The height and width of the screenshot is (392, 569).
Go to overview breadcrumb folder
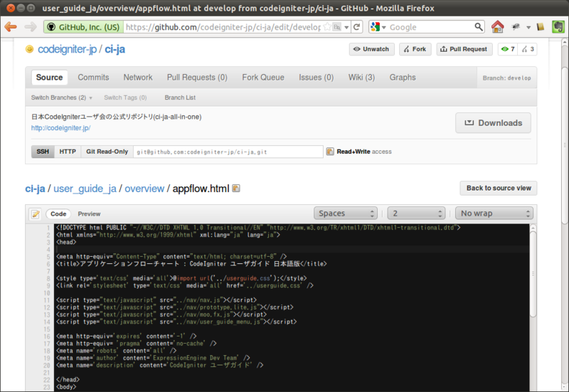pyautogui.click(x=144, y=189)
